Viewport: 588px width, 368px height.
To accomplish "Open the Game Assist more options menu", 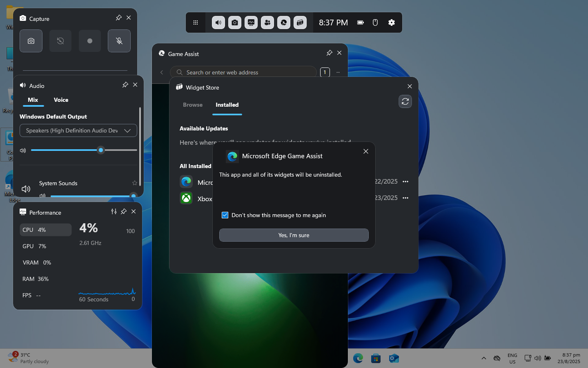I will tap(338, 72).
